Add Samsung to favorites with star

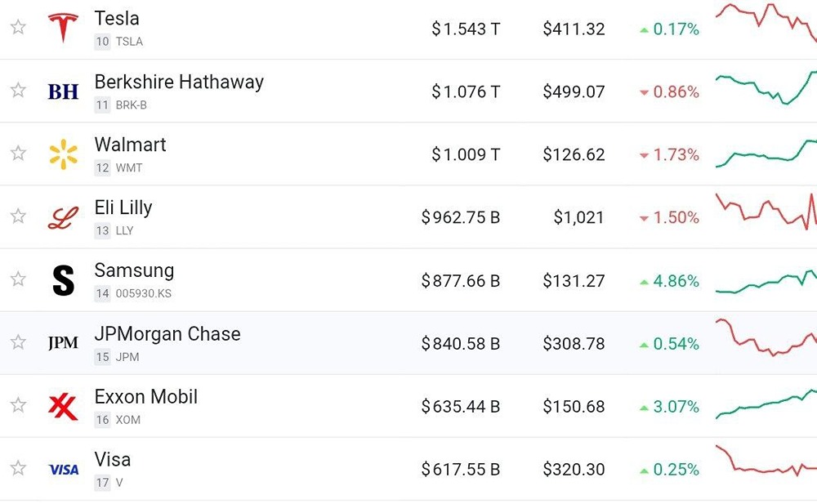[18, 279]
